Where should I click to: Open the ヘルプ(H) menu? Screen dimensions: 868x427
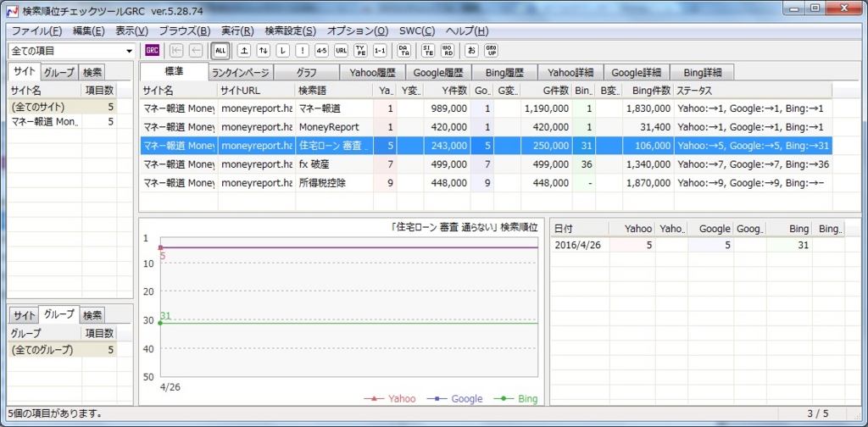point(467,31)
